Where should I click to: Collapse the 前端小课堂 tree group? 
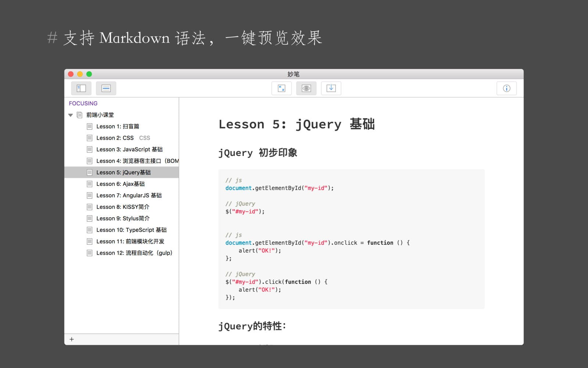click(71, 115)
